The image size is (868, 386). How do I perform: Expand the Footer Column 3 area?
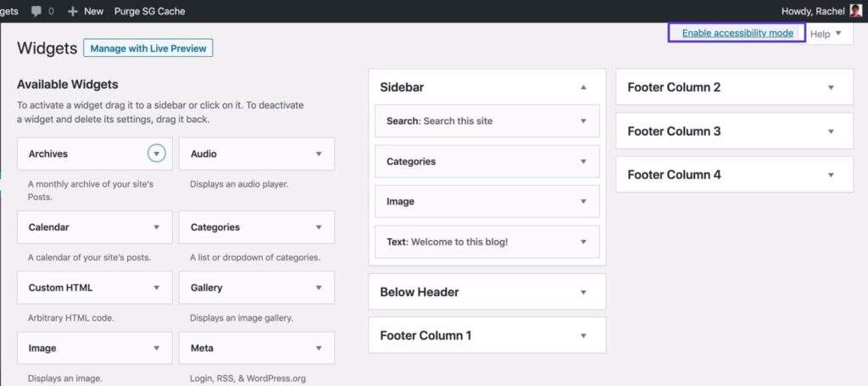coord(831,131)
